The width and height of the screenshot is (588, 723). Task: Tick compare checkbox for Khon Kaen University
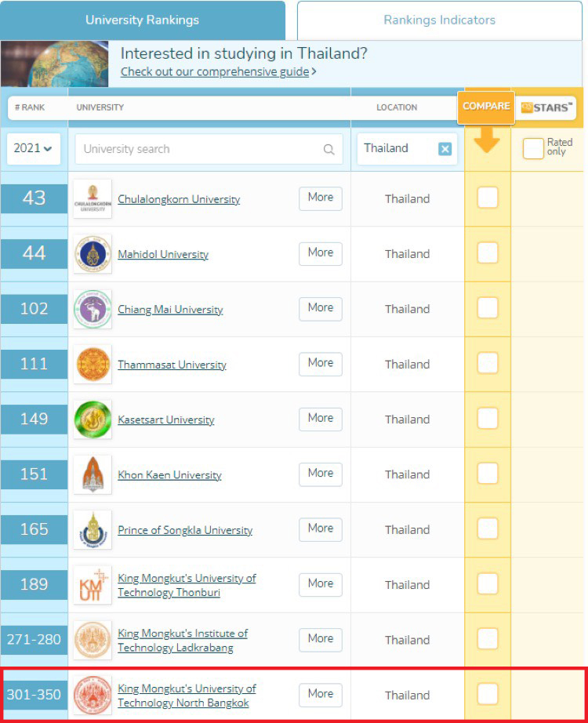coord(488,474)
